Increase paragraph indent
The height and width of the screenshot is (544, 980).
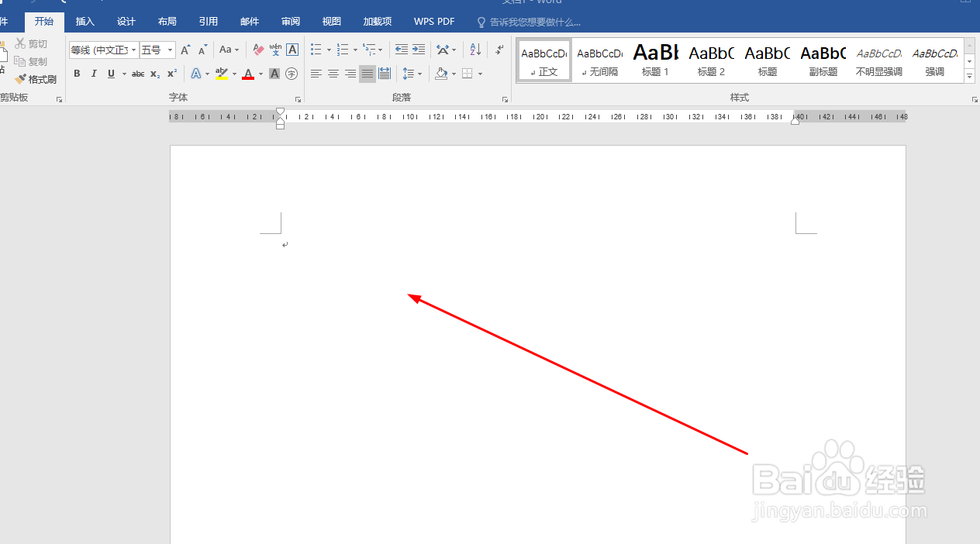[419, 50]
